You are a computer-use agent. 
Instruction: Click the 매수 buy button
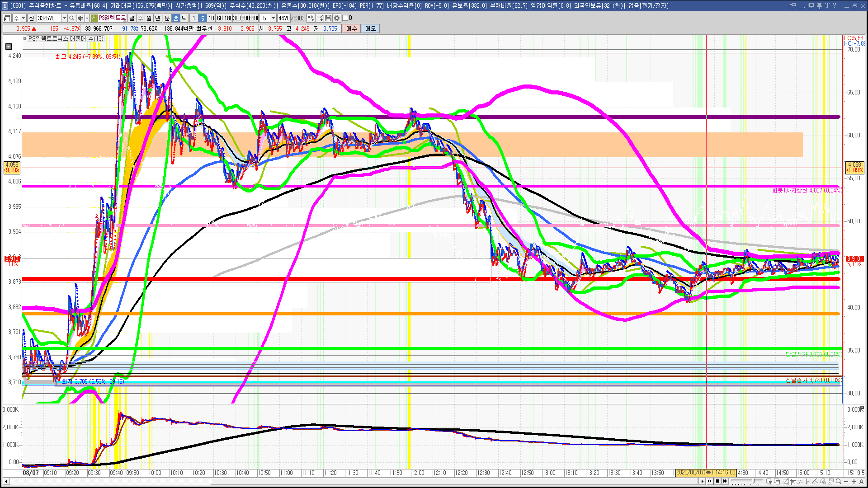coord(352,28)
